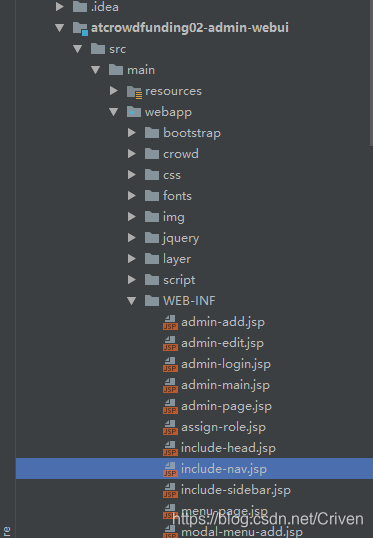Image resolution: width=373 pixels, height=538 pixels.
Task: Click the css folder icon
Action: point(152,175)
